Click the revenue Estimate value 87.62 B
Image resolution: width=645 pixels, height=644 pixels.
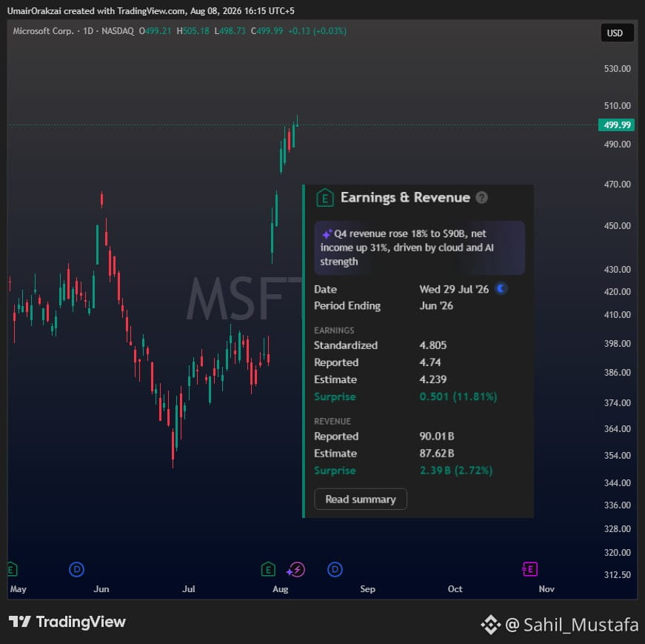436,454
